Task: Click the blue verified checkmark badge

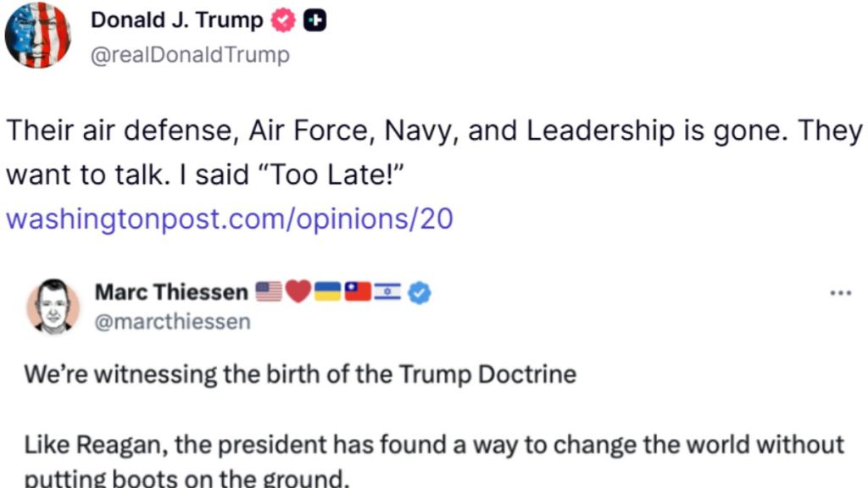Action: click(420, 293)
